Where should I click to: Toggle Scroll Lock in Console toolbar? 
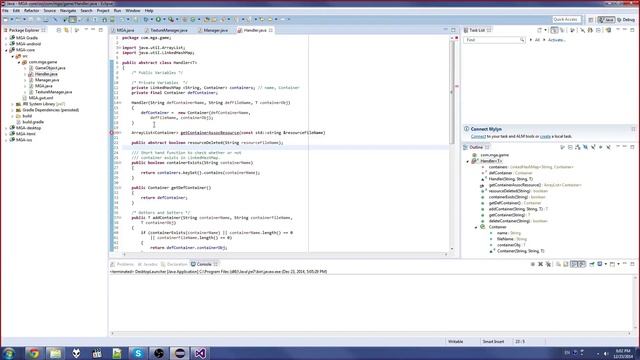click(566, 264)
